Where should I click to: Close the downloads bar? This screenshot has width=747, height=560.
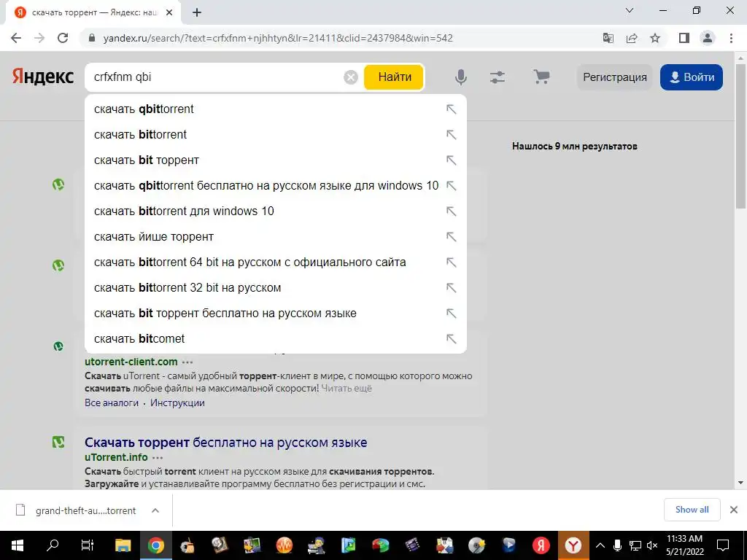[x=734, y=510]
